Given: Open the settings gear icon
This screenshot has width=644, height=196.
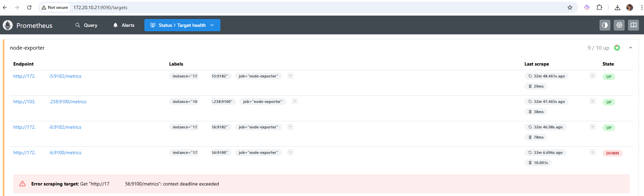Looking at the screenshot, I should [x=619, y=25].
